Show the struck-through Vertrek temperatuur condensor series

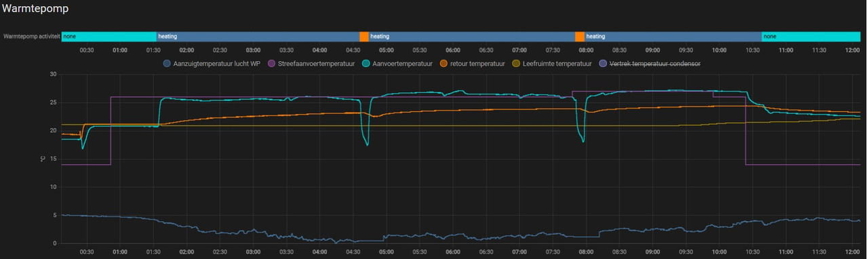pyautogui.click(x=650, y=64)
